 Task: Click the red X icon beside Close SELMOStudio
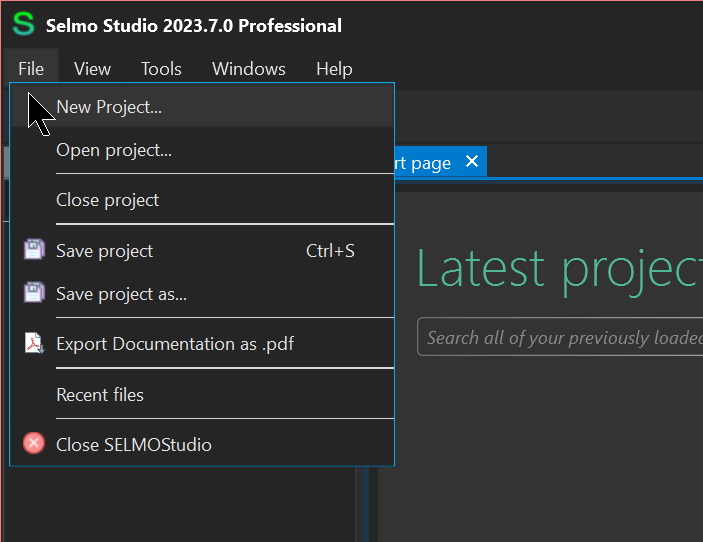pos(34,443)
